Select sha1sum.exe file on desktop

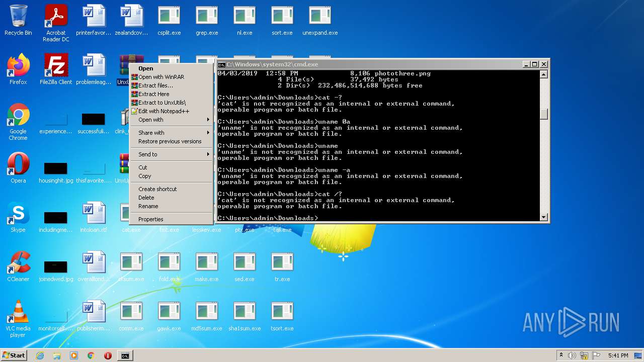(x=245, y=316)
